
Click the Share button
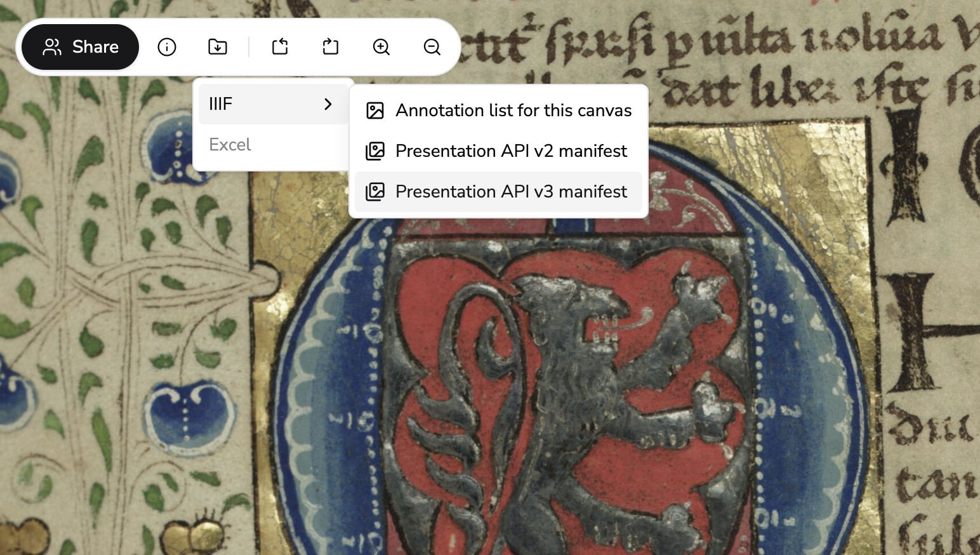81,47
